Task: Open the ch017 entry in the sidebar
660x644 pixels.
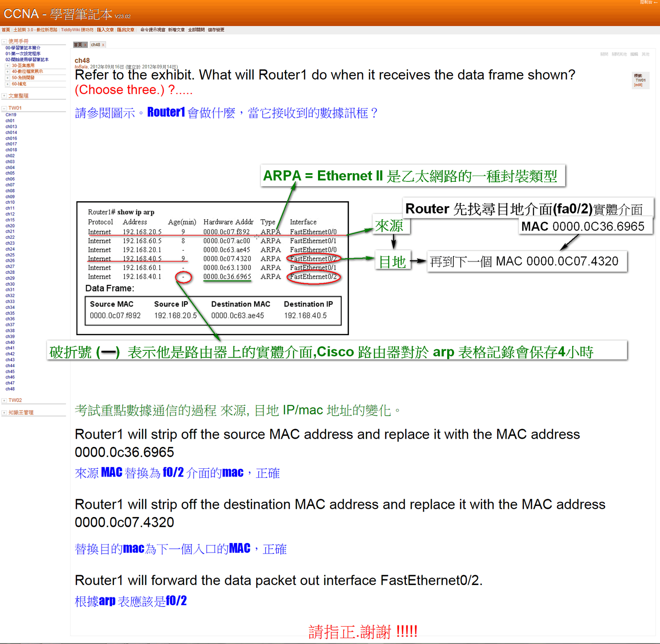Action: (x=11, y=144)
